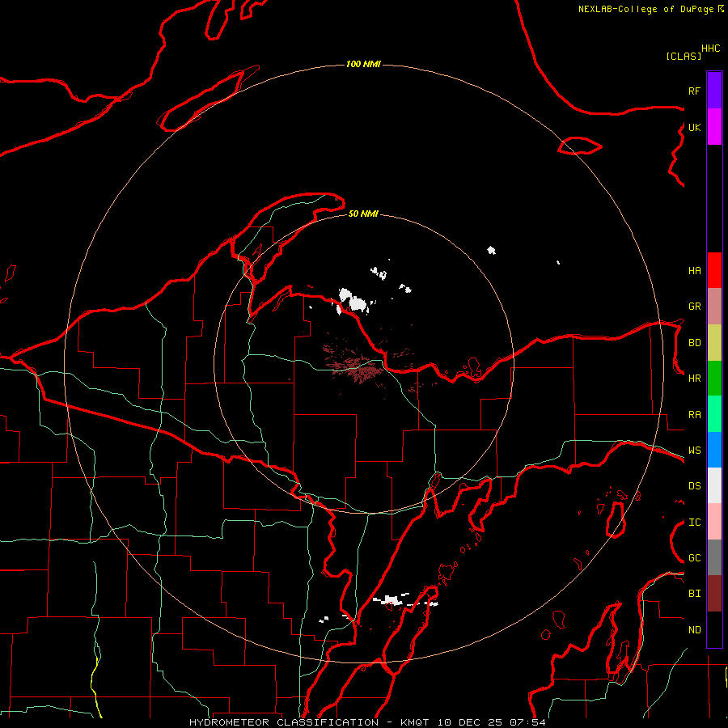Click the 10 DEC 25 date stamp
728x728 pixels.
point(469,722)
